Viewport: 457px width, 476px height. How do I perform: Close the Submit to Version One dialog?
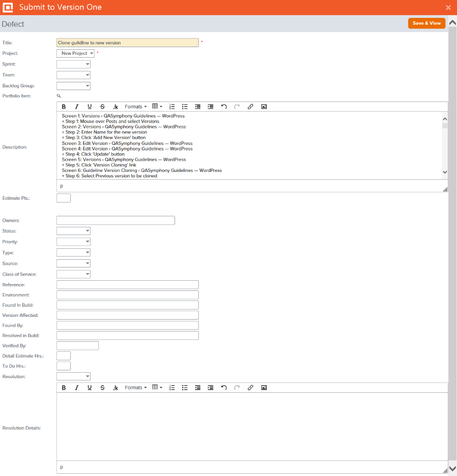(448, 8)
